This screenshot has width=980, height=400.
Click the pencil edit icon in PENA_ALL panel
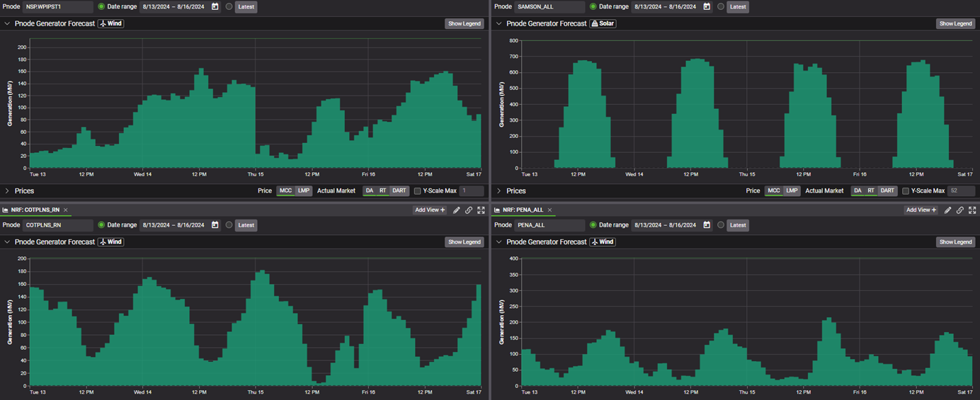coord(948,210)
